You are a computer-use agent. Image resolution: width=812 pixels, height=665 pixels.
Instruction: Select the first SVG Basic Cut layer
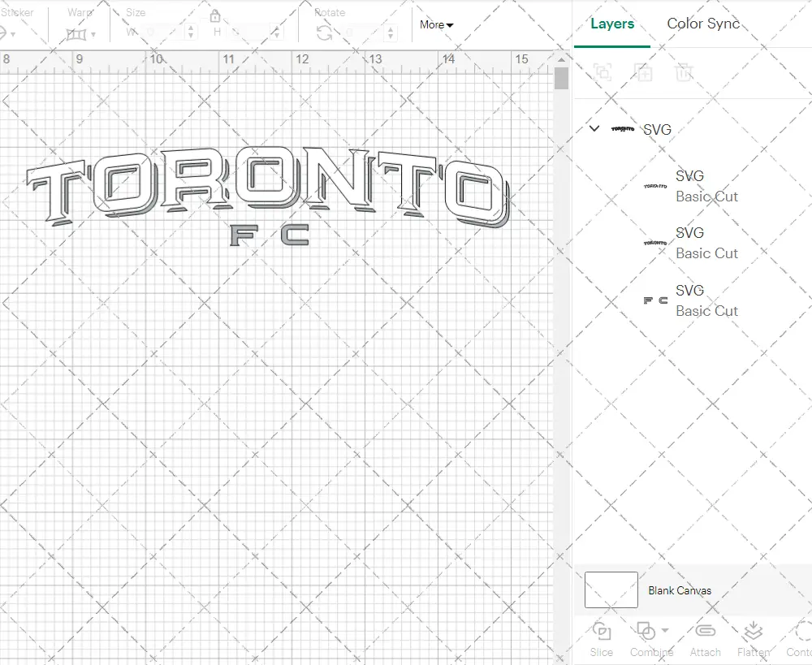click(693, 186)
